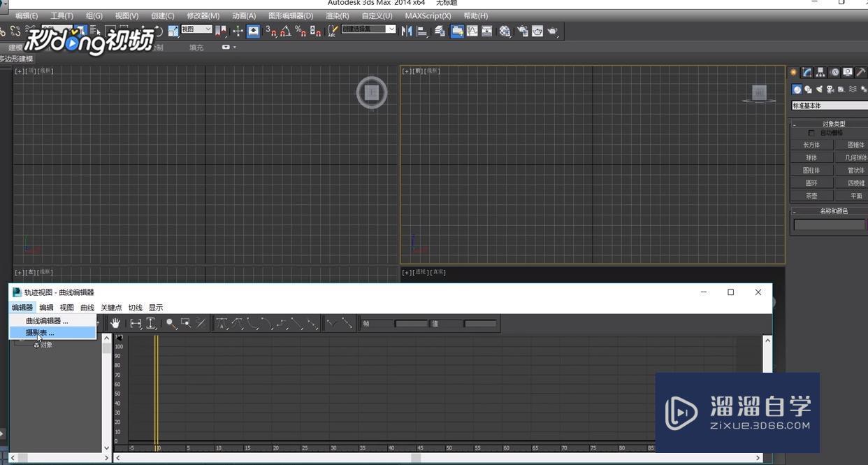Click the Mirror tool icon
The image size is (868, 465).
[407, 31]
